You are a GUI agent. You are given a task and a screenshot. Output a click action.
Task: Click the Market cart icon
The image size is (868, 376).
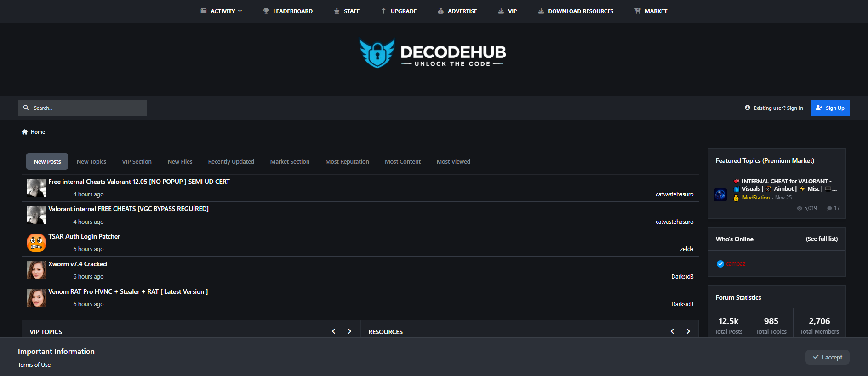point(638,11)
